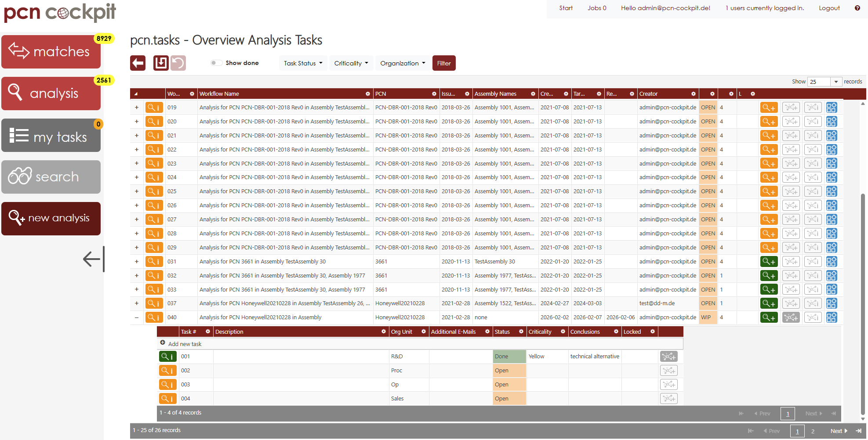Click Logout link
This screenshot has height=440, width=868.
click(829, 8)
